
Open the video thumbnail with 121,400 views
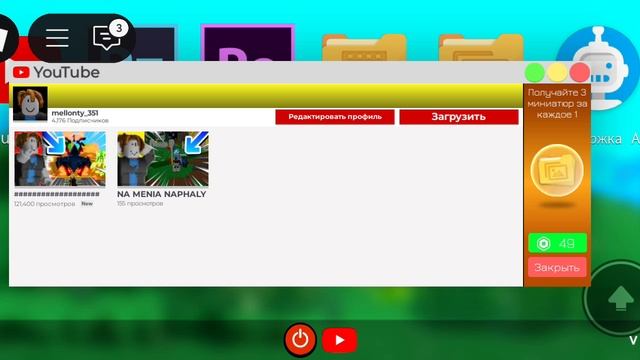coord(60,159)
